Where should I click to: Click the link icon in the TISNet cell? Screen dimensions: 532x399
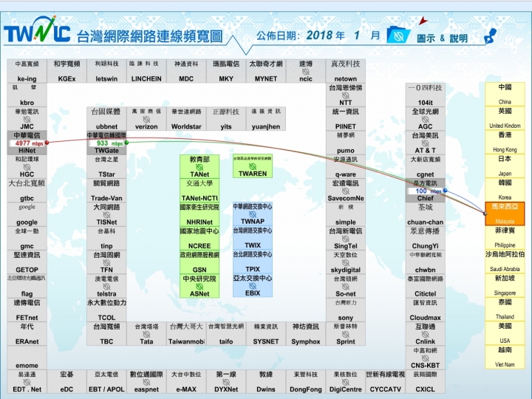106,215
